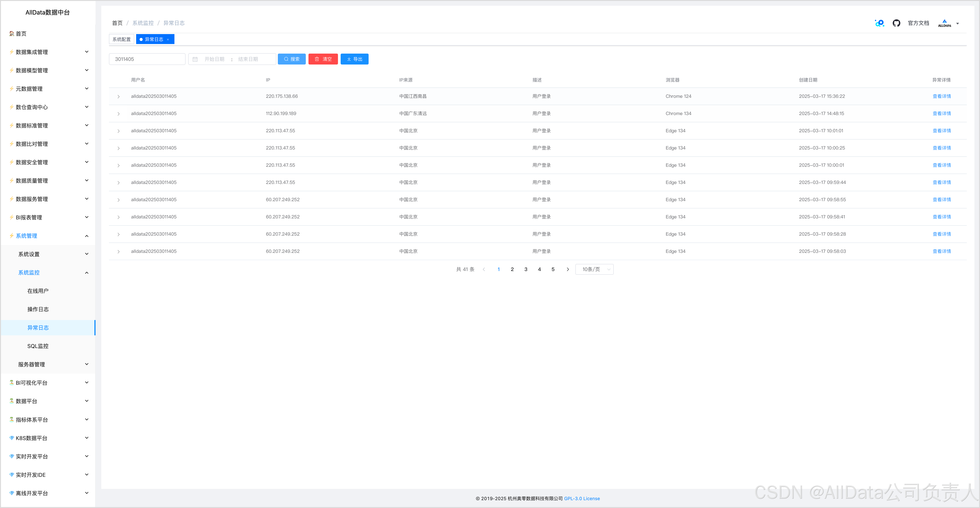Open the 10条/页 page size dropdown
This screenshot has height=508, width=980.
594,269
